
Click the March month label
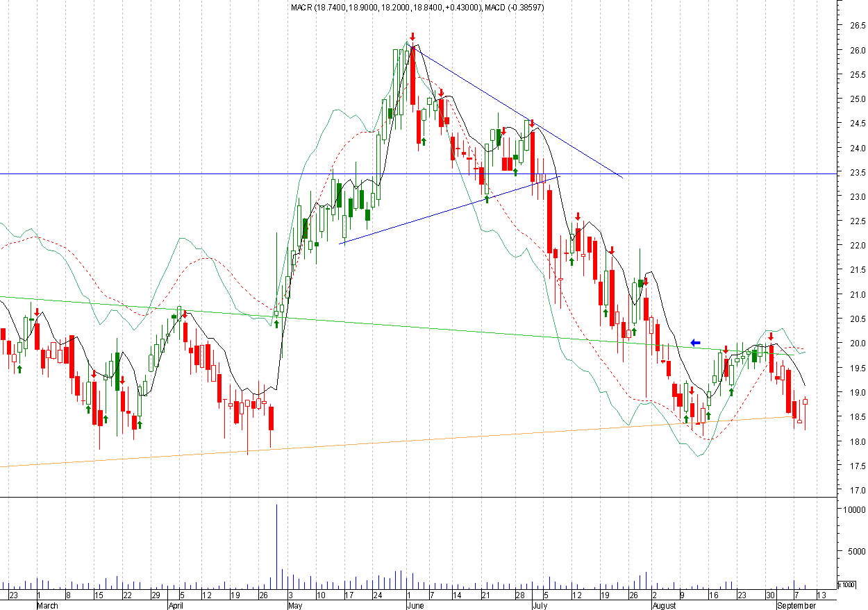48,605
